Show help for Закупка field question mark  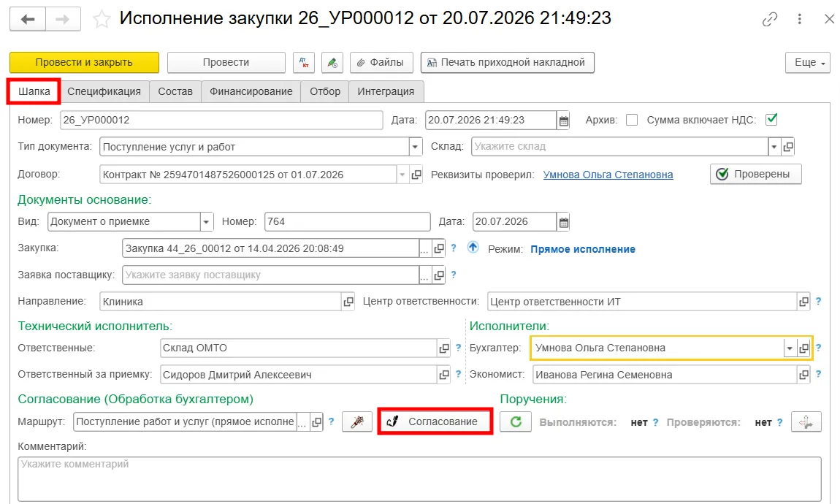pos(453,248)
